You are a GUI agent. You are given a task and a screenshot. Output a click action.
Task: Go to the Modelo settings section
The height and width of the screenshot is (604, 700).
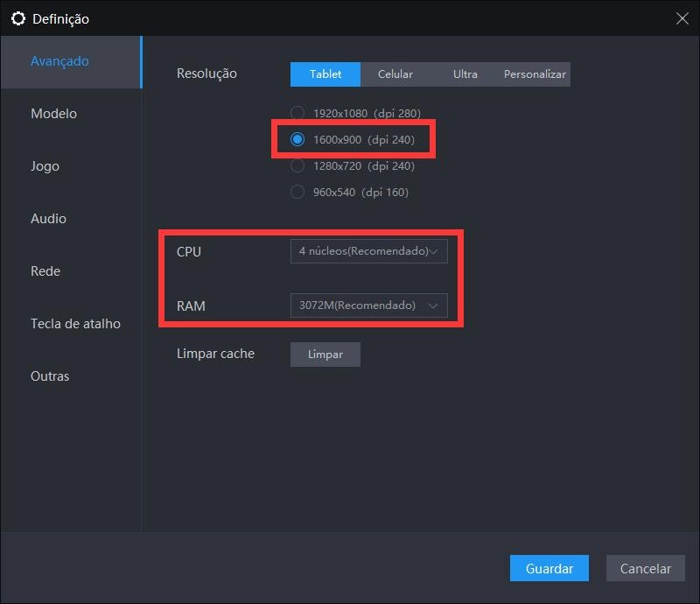(53, 114)
